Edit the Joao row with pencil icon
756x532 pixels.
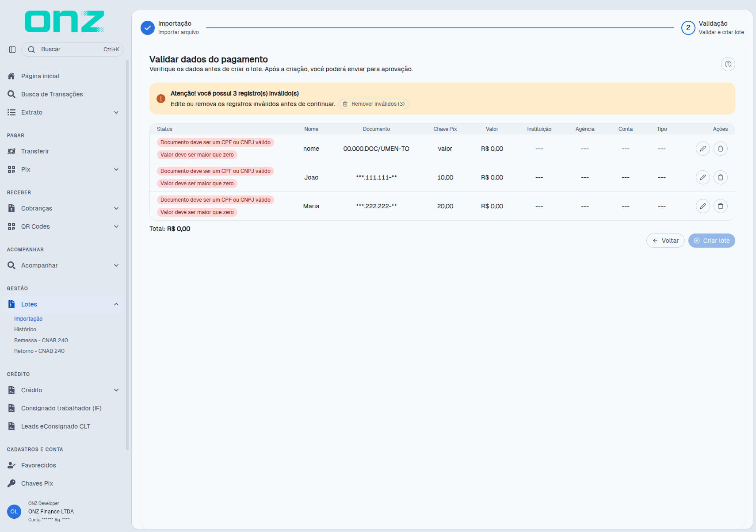point(703,177)
